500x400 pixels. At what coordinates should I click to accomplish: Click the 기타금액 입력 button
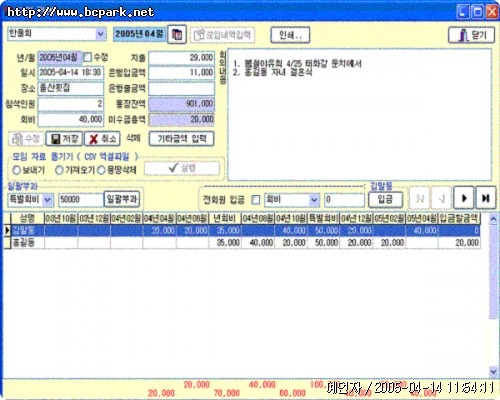coord(182,139)
